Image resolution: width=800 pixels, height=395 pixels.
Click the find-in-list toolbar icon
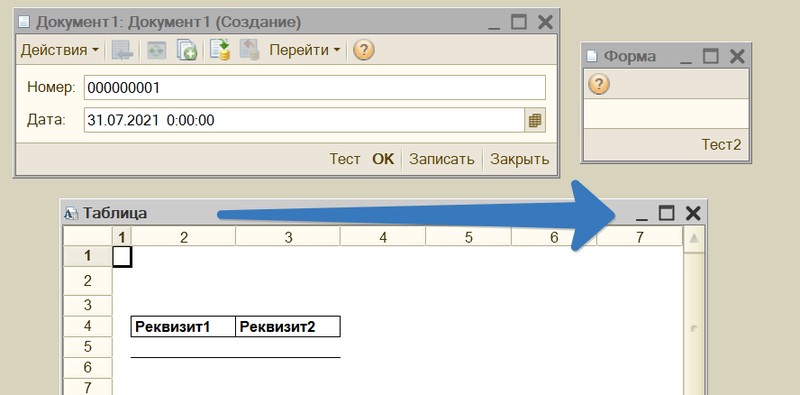(x=122, y=51)
